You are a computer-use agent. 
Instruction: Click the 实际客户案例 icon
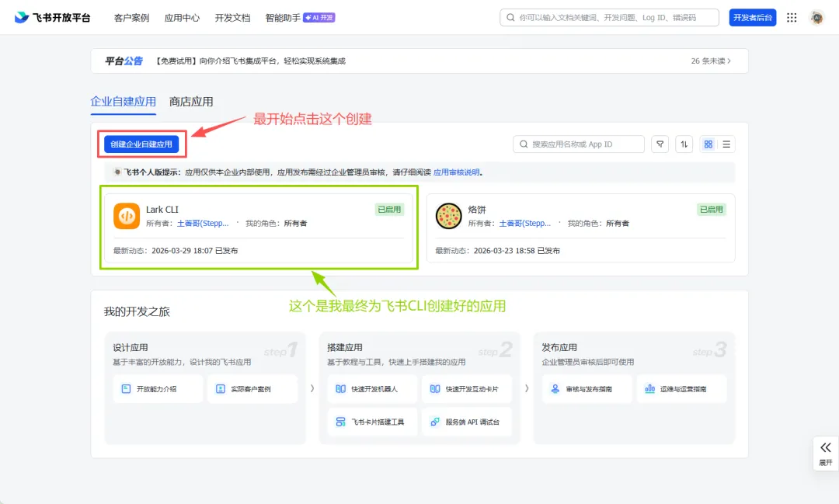pyautogui.click(x=221, y=389)
